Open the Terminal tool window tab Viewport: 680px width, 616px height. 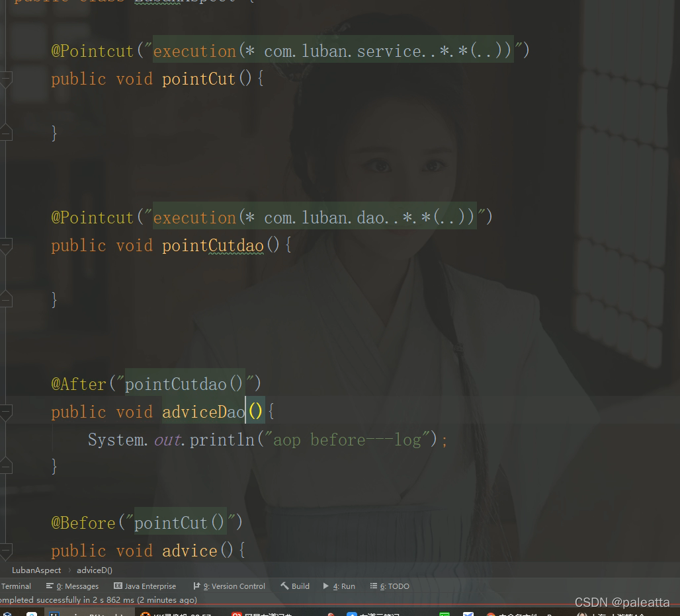click(x=16, y=586)
